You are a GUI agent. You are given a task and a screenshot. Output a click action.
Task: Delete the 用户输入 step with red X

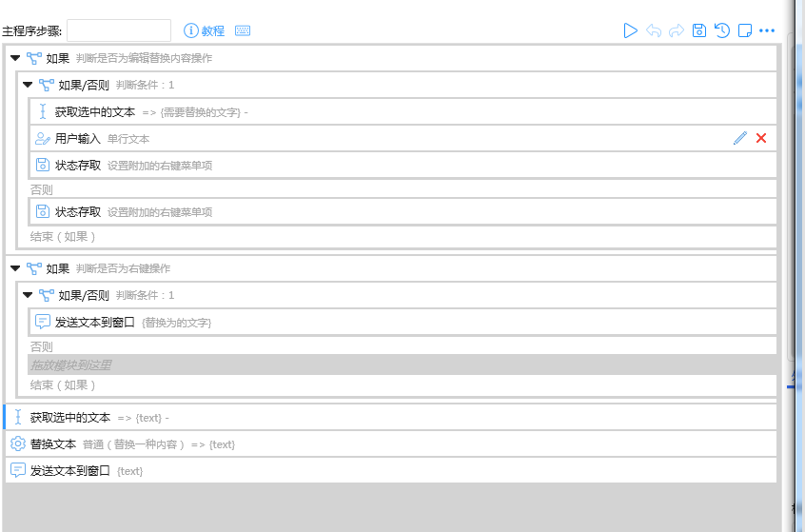[x=761, y=138]
